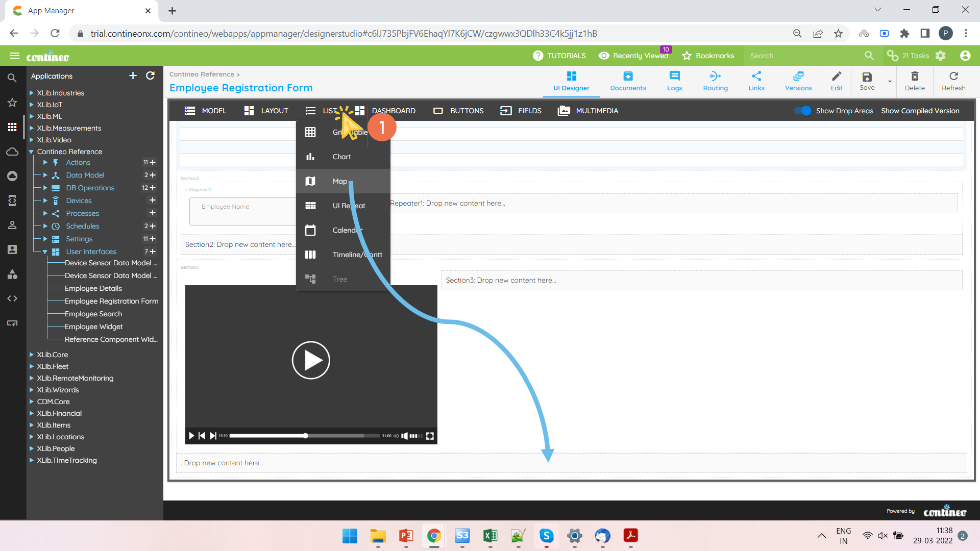
Task: Collapse the Contineo Reference tree node
Action: coord(31,152)
